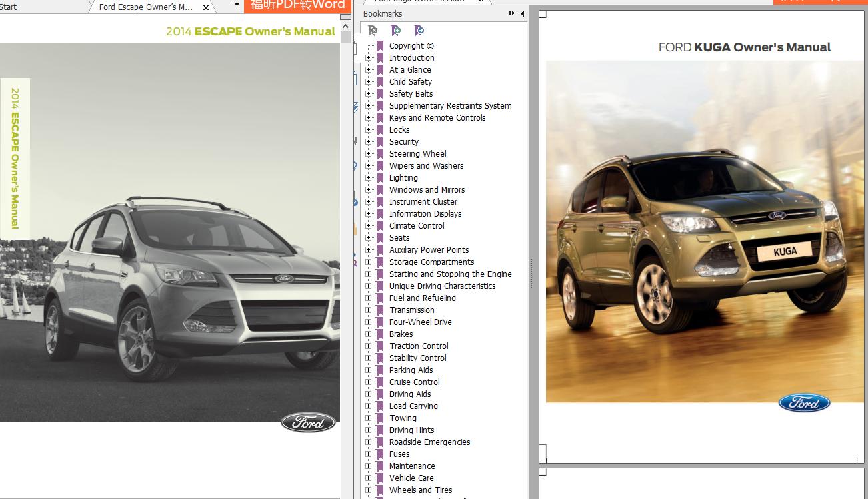Expand the At a Glance bookmark node
The width and height of the screenshot is (868, 499).
tap(369, 70)
